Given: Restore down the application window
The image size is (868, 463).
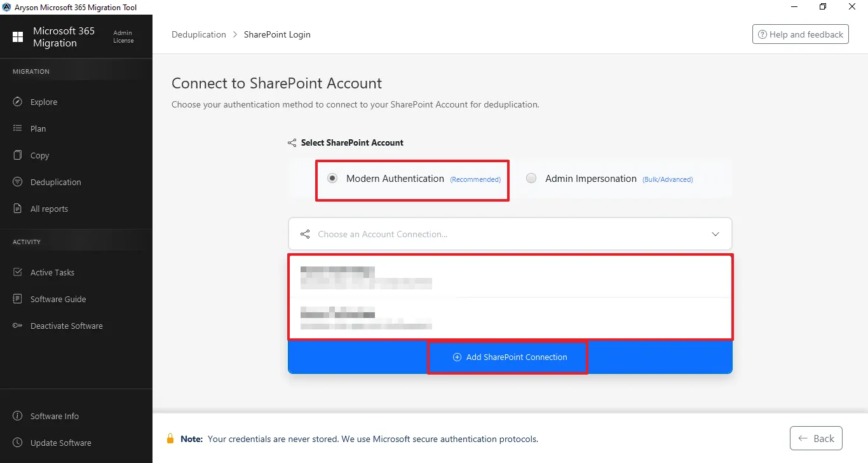Looking at the screenshot, I should (x=824, y=7).
